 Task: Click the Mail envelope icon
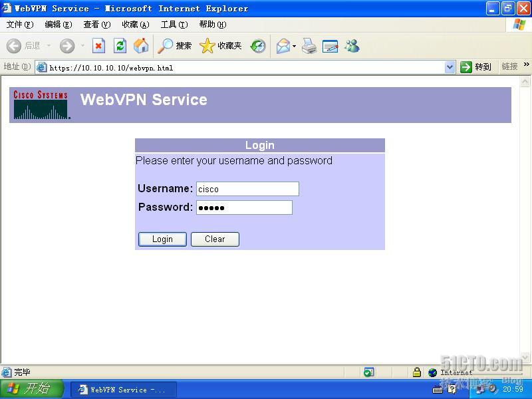pyautogui.click(x=283, y=46)
